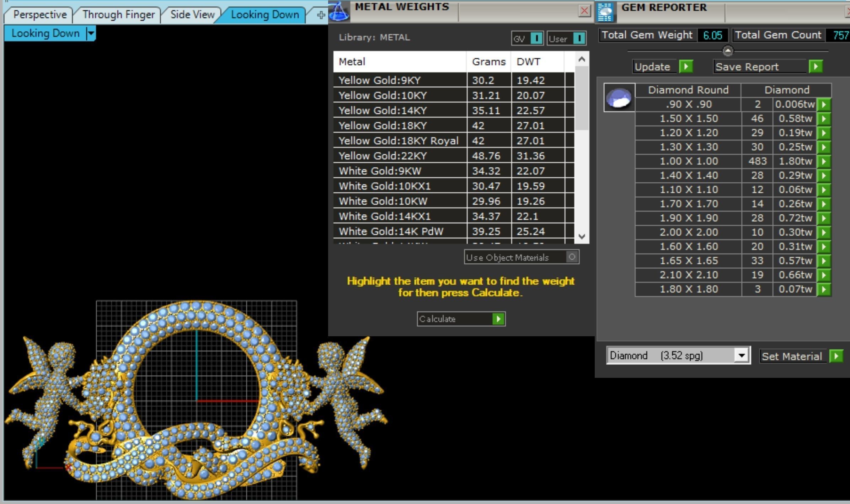The height and width of the screenshot is (504, 850).
Task: Click green arrow on 1.65 X 1.65 row
Action: pyautogui.click(x=824, y=261)
